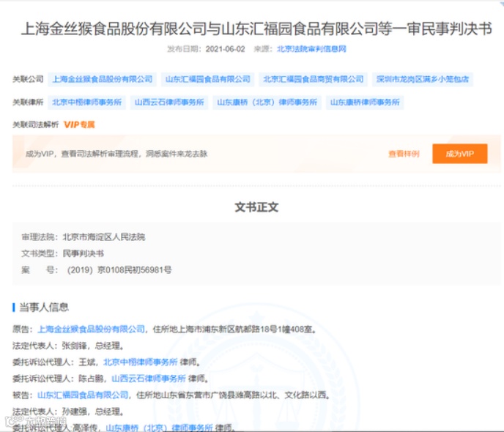Click the watermark logo at bottom-left corner
This screenshot has width=504, height=432.
tap(35, 421)
